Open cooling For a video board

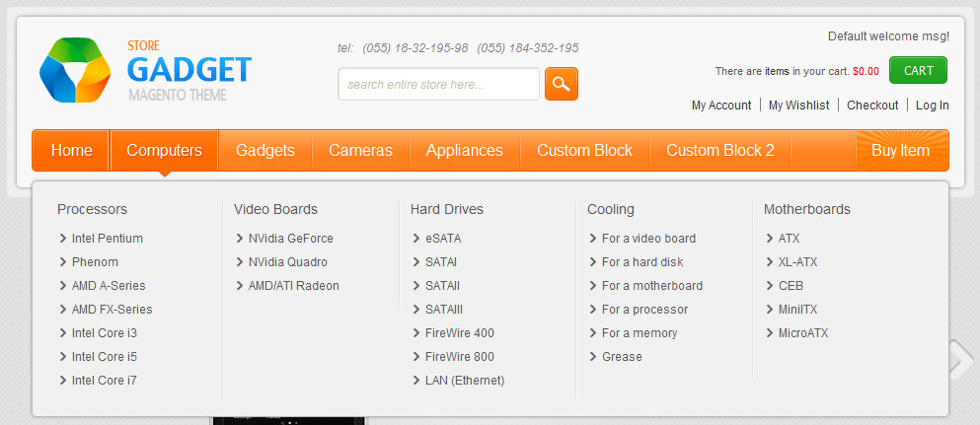click(648, 239)
